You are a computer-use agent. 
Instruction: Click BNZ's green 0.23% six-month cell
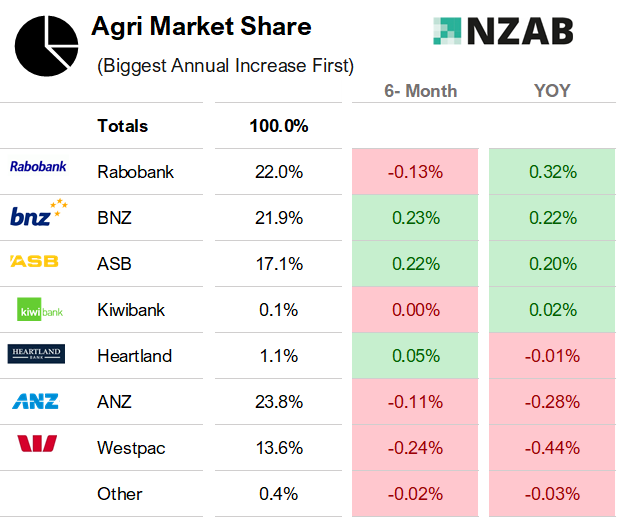(415, 218)
